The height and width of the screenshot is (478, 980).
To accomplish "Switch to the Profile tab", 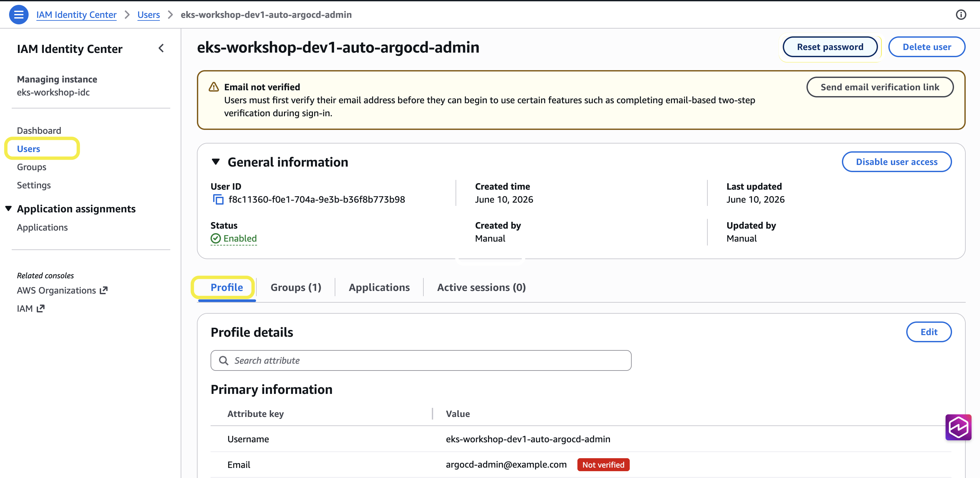I will click(x=227, y=287).
